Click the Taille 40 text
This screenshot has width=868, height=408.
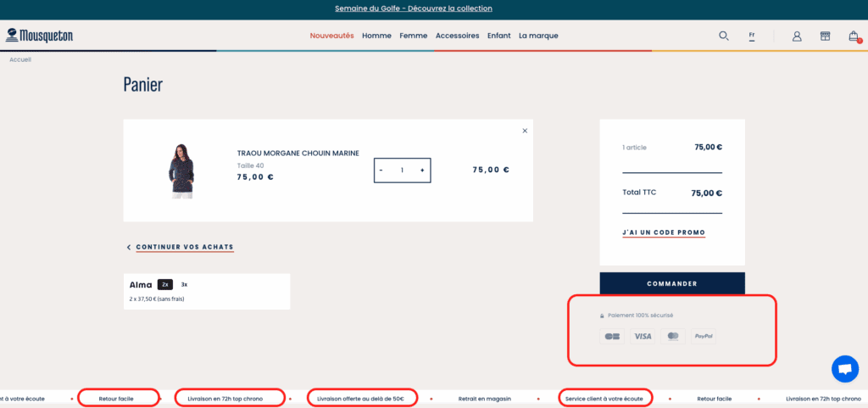pos(250,165)
